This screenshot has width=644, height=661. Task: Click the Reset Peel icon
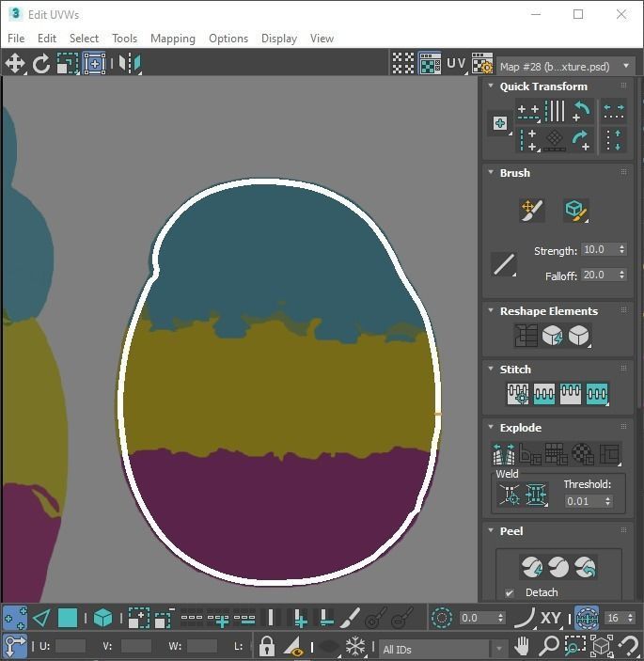(x=586, y=567)
